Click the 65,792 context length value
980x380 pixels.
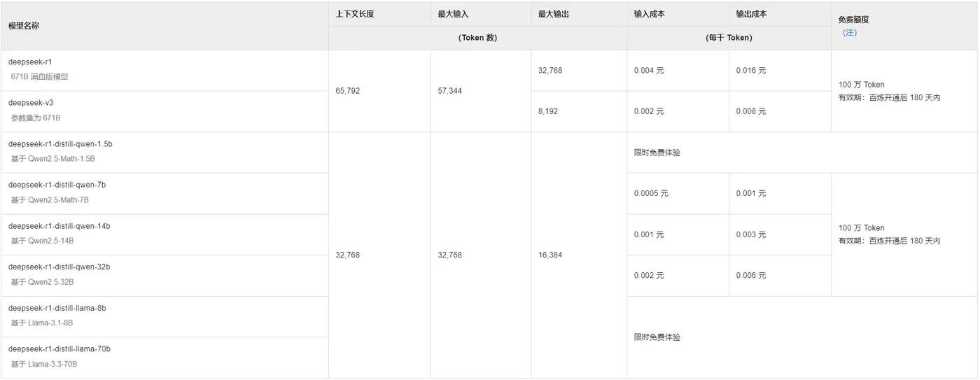[348, 91]
